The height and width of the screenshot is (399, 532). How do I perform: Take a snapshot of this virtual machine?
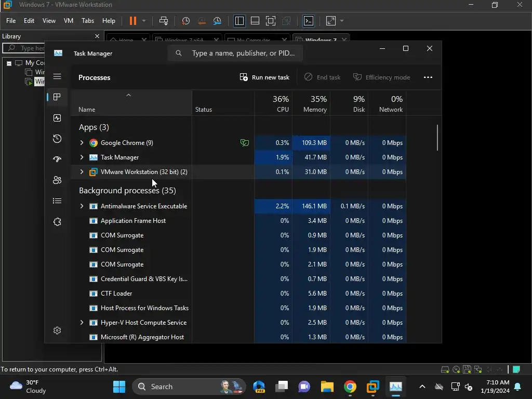[x=185, y=21]
